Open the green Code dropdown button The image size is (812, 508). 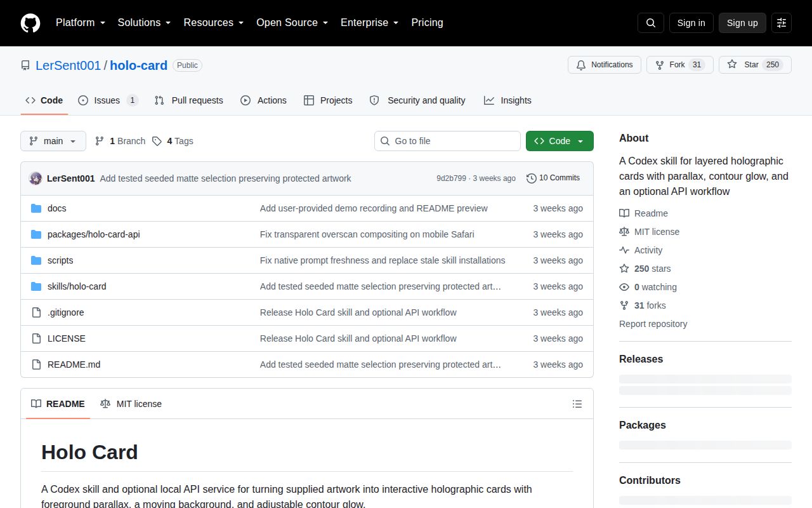tap(560, 141)
